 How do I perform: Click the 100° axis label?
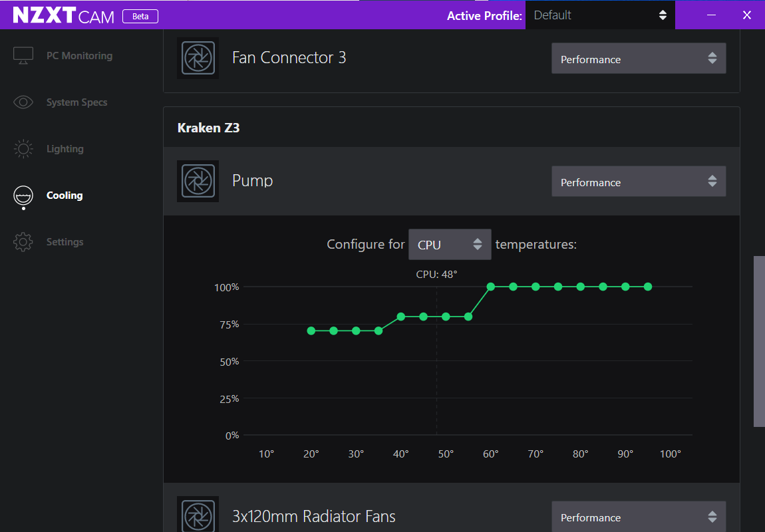(x=671, y=454)
